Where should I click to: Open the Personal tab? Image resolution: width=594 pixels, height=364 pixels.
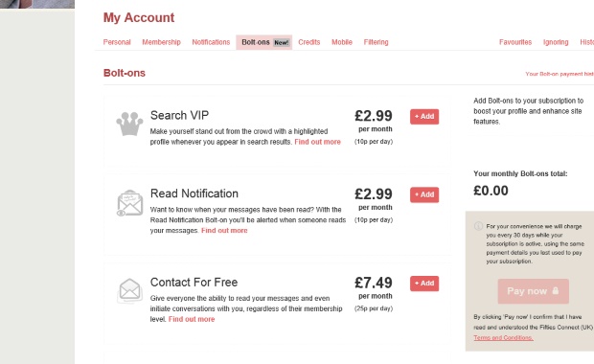click(117, 42)
